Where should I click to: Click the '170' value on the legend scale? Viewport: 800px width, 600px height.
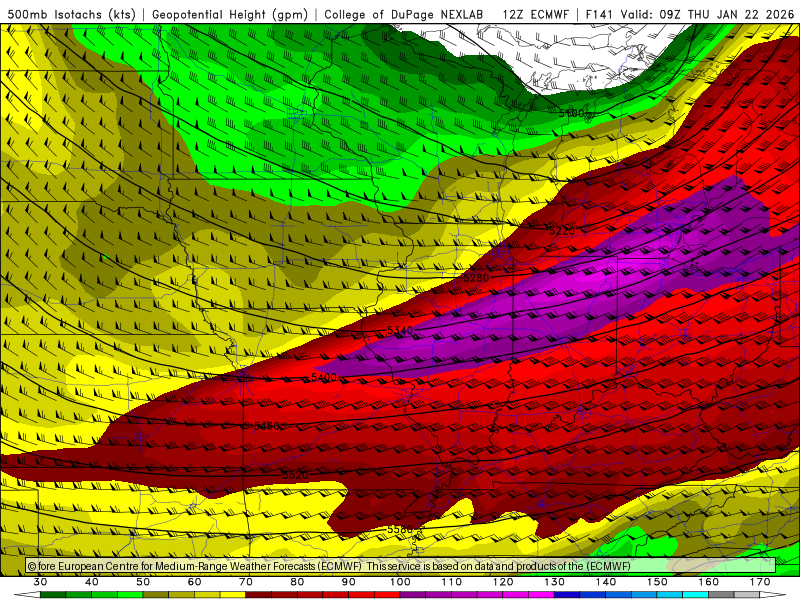tap(760, 582)
